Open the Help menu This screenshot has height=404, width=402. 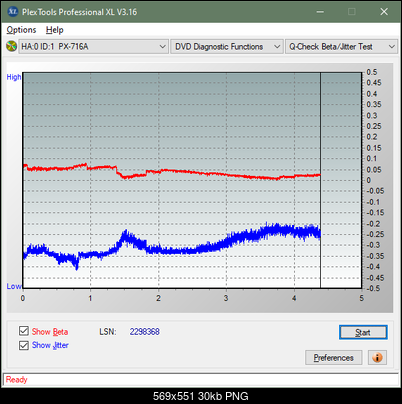click(x=54, y=30)
